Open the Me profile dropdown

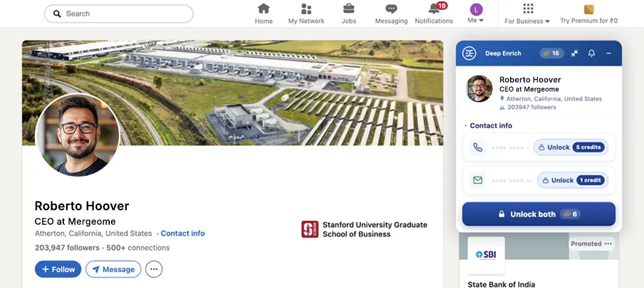coord(476,13)
